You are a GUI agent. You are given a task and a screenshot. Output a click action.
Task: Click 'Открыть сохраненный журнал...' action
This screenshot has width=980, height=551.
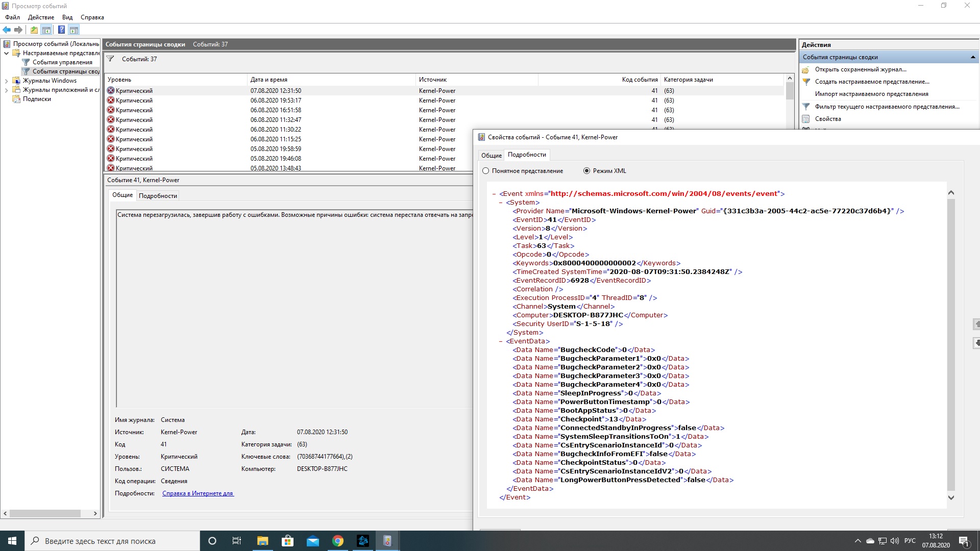point(861,69)
